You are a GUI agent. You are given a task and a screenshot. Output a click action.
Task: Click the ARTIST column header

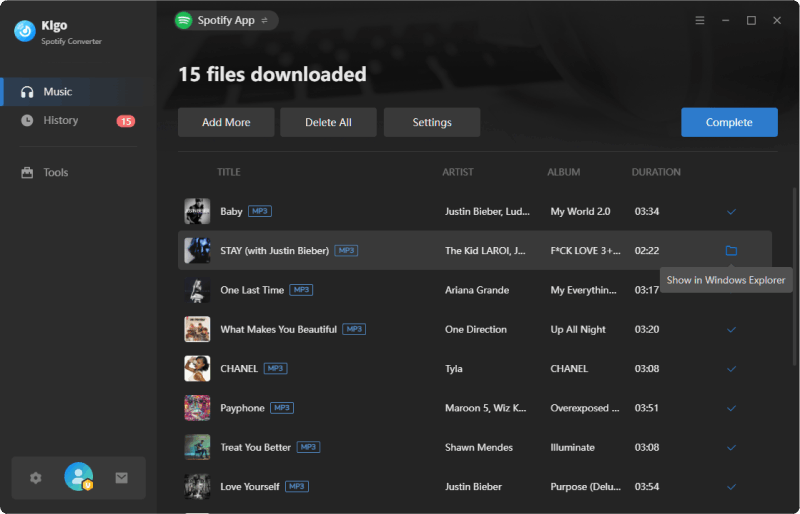tap(458, 172)
